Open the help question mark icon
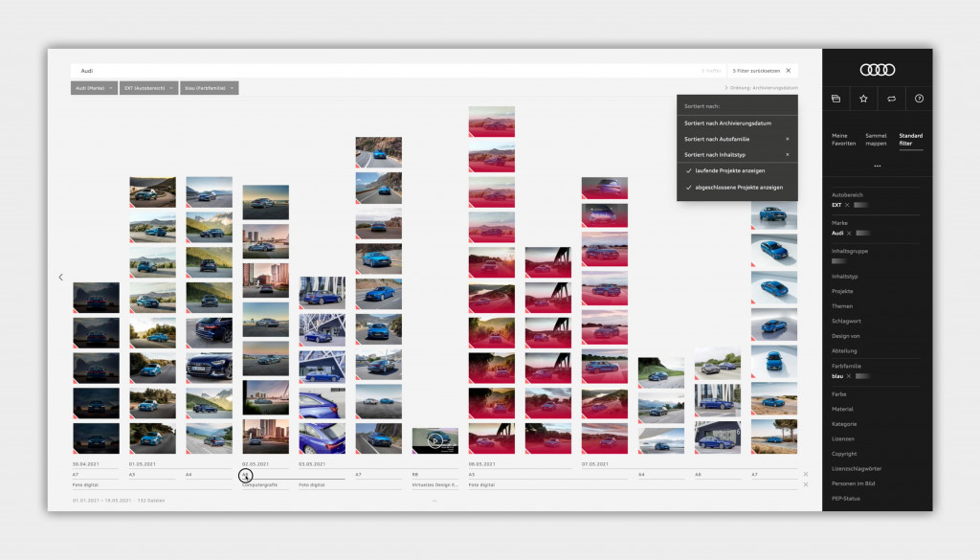The width and height of the screenshot is (980, 560). 920,99
